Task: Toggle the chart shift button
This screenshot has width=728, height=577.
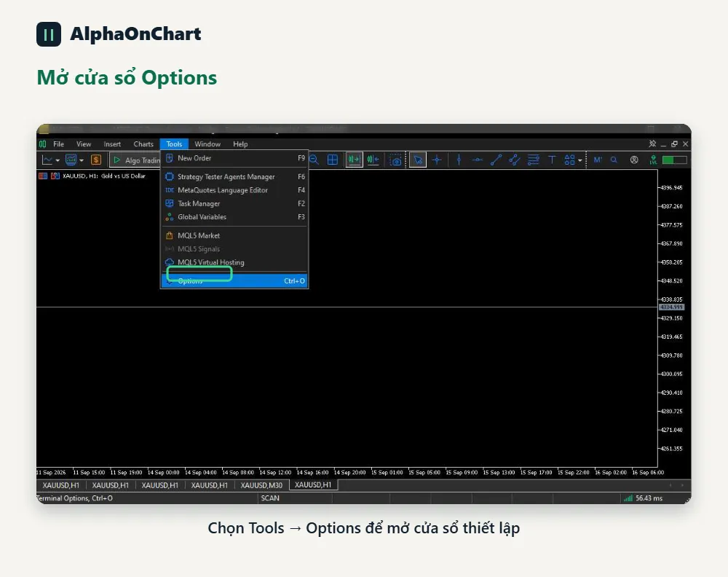Action: point(373,160)
